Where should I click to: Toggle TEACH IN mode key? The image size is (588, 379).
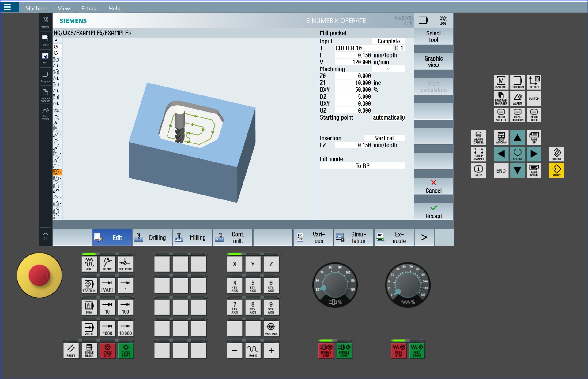pyautogui.click(x=89, y=286)
